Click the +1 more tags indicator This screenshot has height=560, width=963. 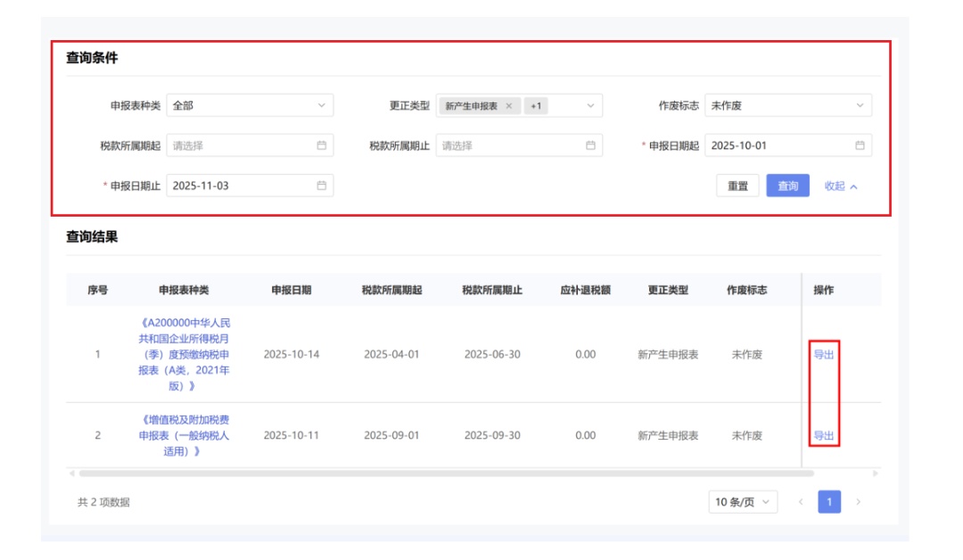pos(536,105)
